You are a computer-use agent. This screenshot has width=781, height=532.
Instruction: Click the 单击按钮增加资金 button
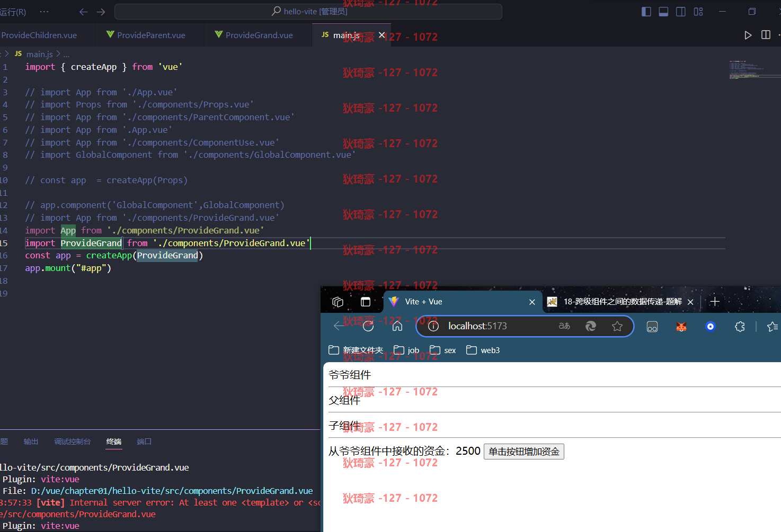pyautogui.click(x=524, y=452)
